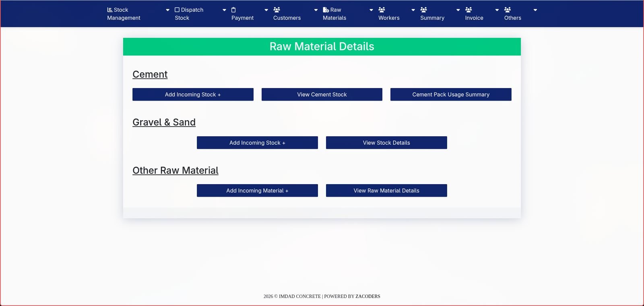
Task: Click the Dispatch Stock square icon
Action: 177,10
